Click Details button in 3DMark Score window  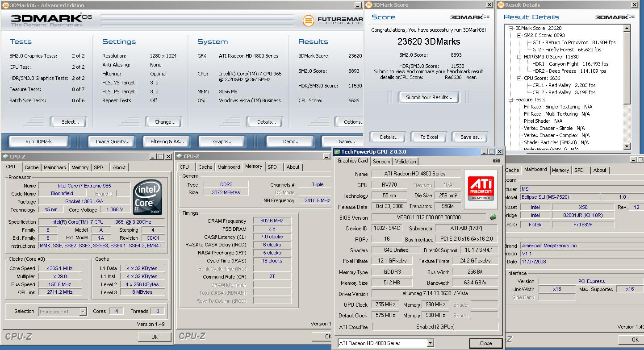point(389,137)
